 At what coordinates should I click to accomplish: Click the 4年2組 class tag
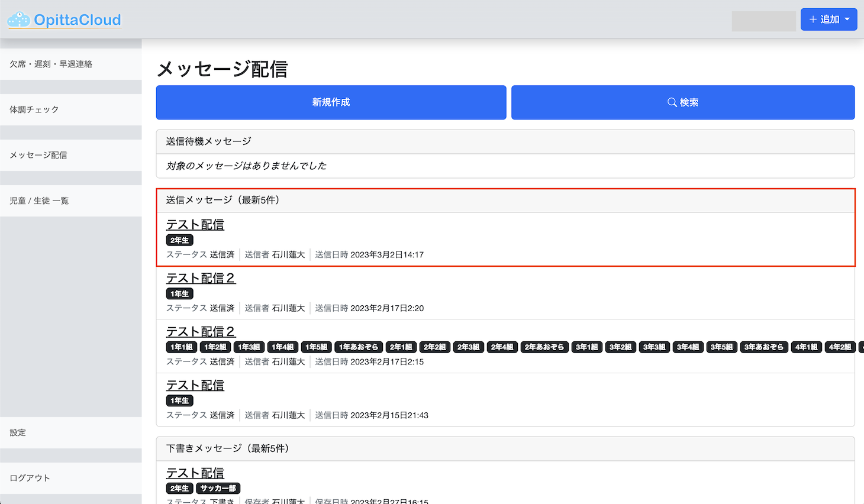click(x=840, y=347)
